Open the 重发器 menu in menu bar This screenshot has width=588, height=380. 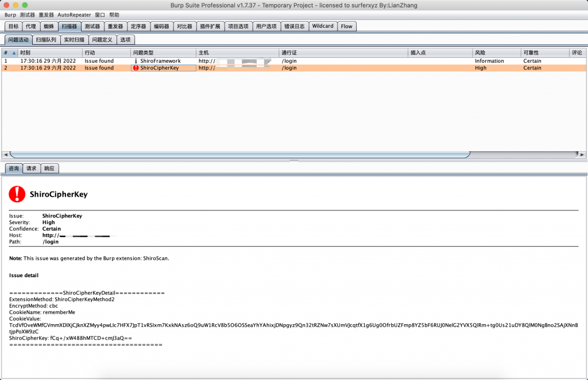click(x=46, y=15)
